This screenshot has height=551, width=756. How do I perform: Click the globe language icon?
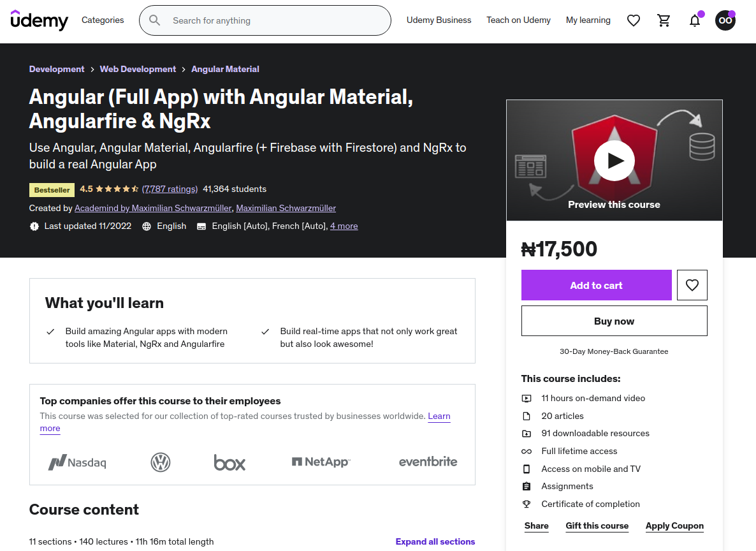(147, 226)
